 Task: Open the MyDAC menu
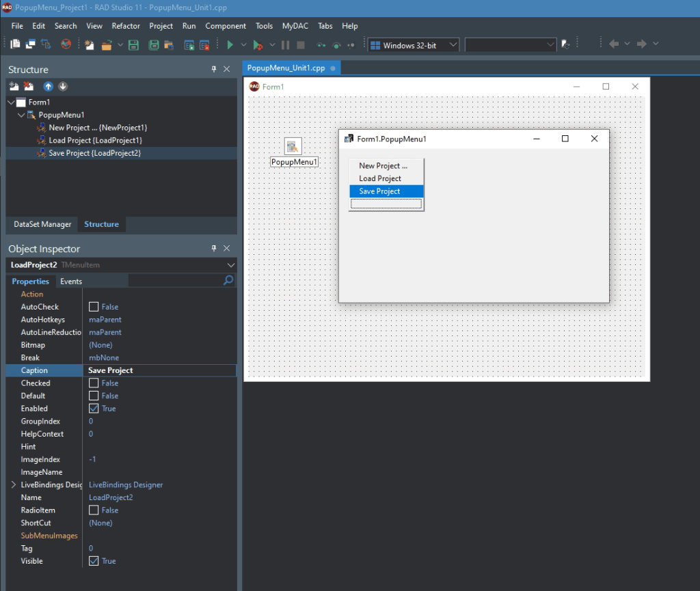[295, 26]
